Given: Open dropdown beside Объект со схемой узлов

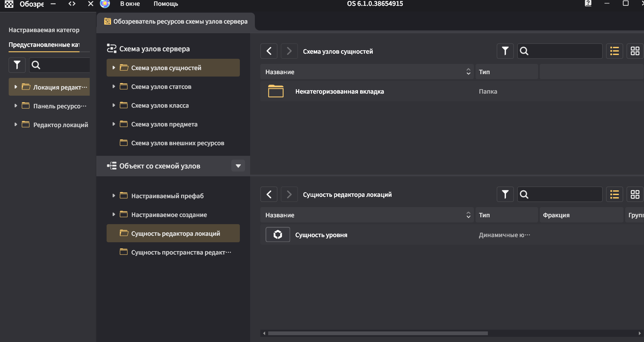Looking at the screenshot, I should point(238,166).
